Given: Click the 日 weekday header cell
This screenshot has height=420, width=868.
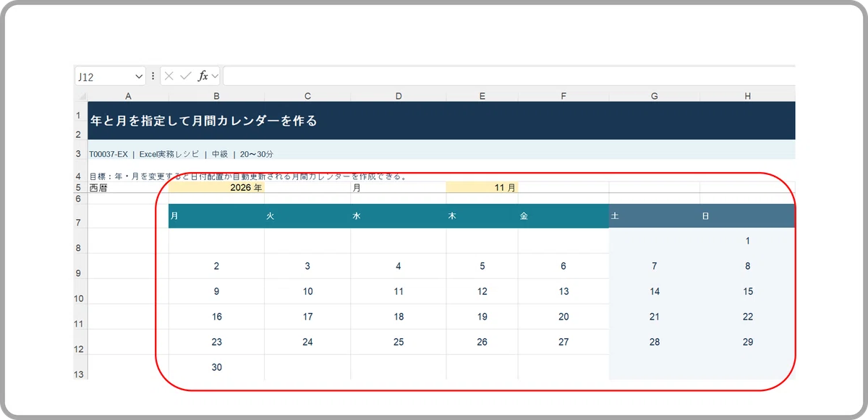Looking at the screenshot, I should point(747,216).
